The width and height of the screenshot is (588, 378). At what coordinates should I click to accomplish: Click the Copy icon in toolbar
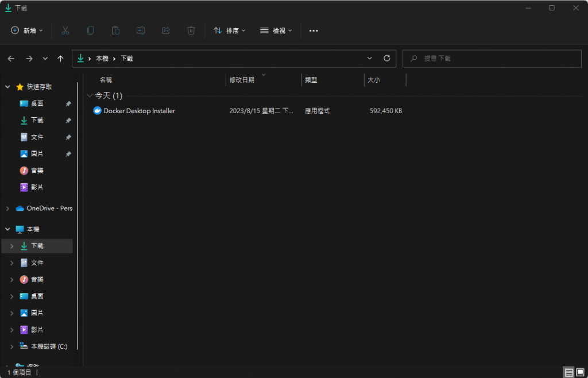coord(90,30)
